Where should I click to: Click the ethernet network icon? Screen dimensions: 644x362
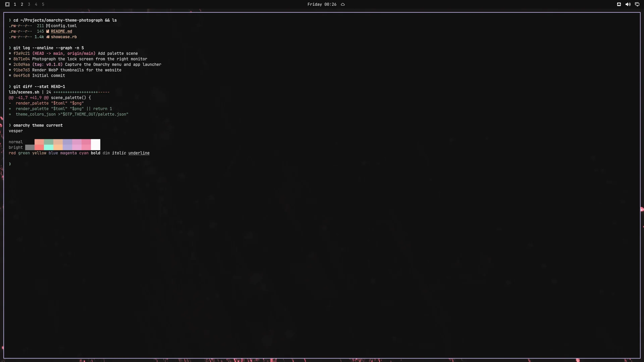(x=619, y=4)
